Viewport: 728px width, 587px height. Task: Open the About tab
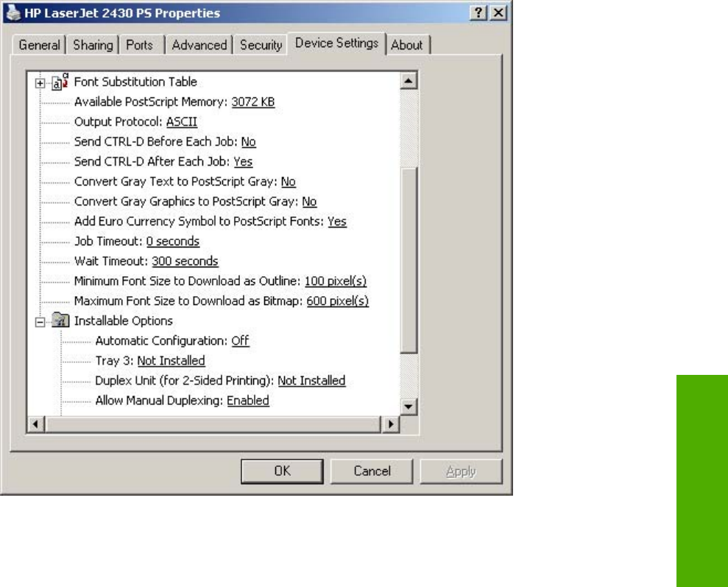(407, 45)
